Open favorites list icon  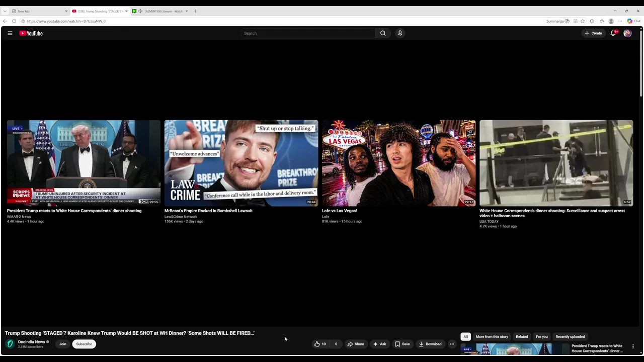602,21
